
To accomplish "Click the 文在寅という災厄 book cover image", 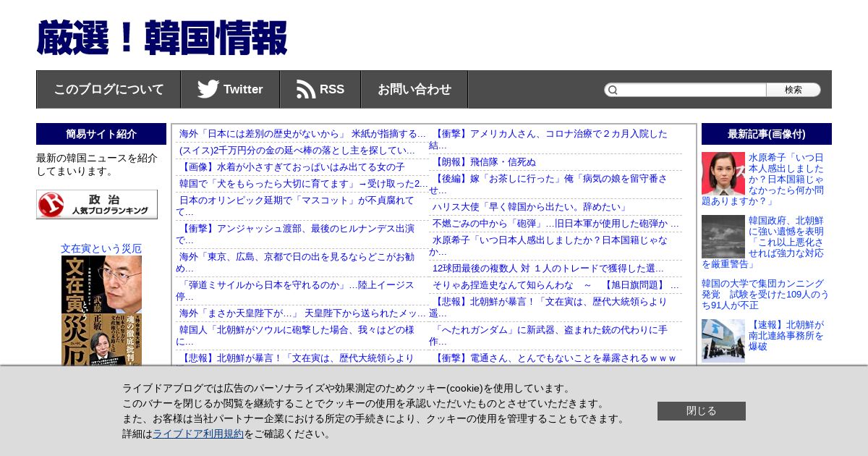I will pyautogui.click(x=101, y=311).
